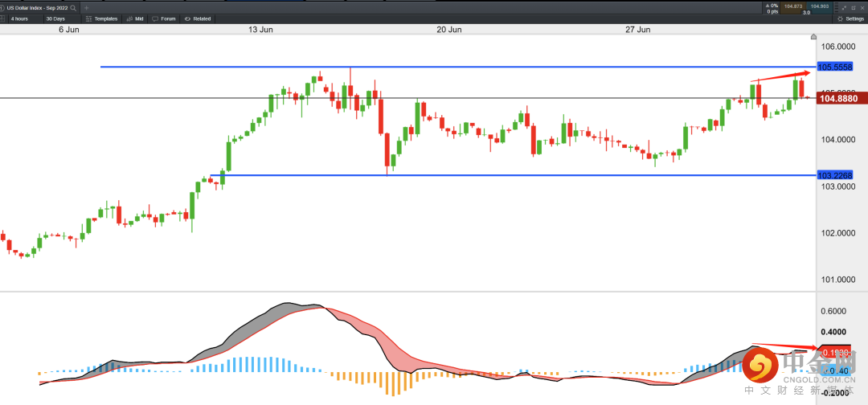Click the 0.6000 MACD axis value
This screenshot has width=868, height=405.
(x=833, y=311)
